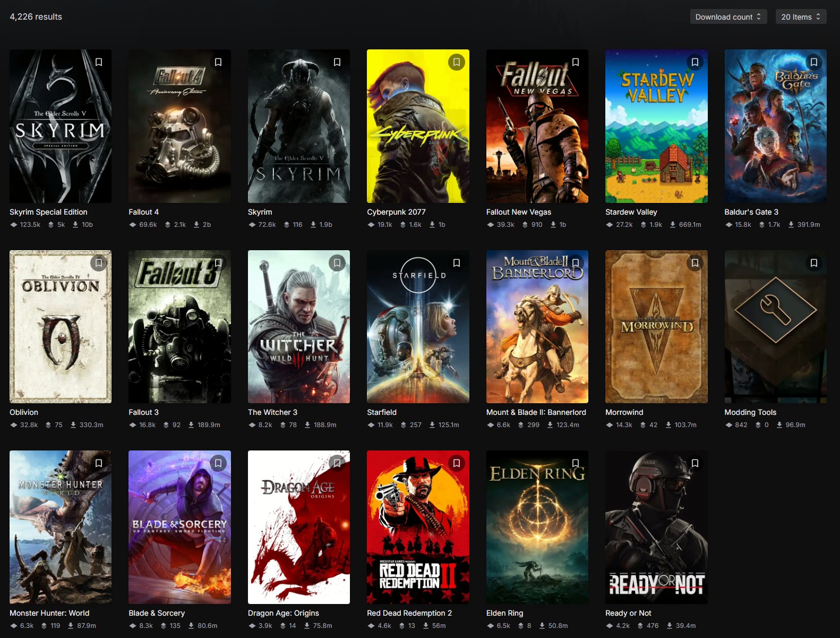Click Skyrim Special Edition 10b downloads stat
The height and width of the screenshot is (638, 840).
pyautogui.click(x=83, y=225)
